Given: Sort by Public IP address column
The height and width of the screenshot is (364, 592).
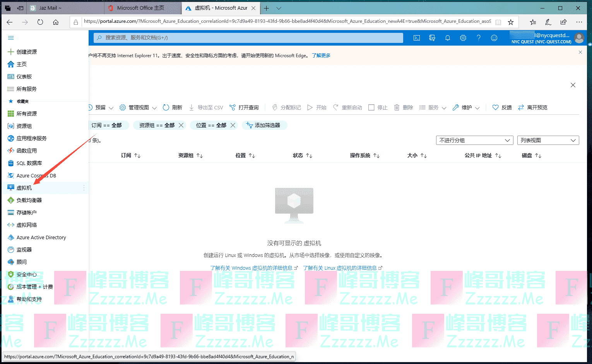Looking at the screenshot, I should [x=483, y=155].
